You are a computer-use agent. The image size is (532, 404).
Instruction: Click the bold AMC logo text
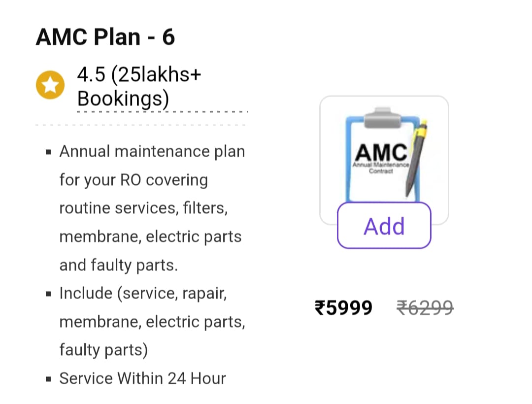(381, 152)
